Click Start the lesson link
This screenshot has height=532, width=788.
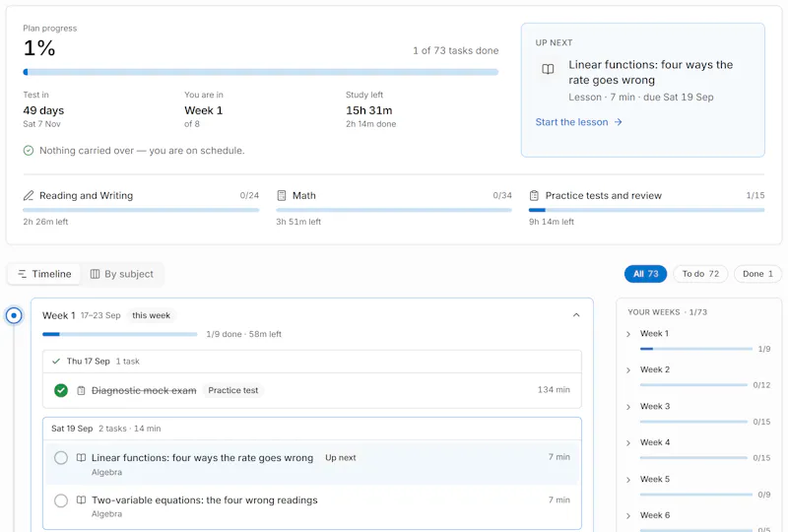(x=578, y=122)
